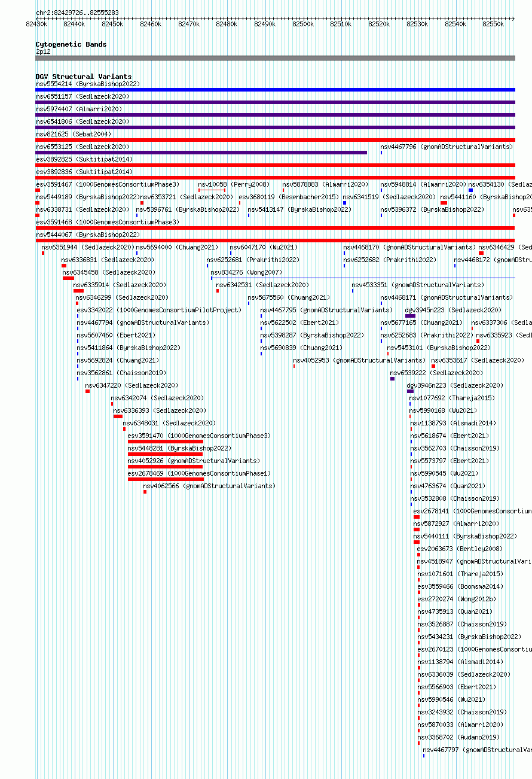Image resolution: width=532 pixels, height=779 pixels.
Task: Click esv3680119 (Besenbacher2015) label
Action: pyautogui.click(x=288, y=197)
